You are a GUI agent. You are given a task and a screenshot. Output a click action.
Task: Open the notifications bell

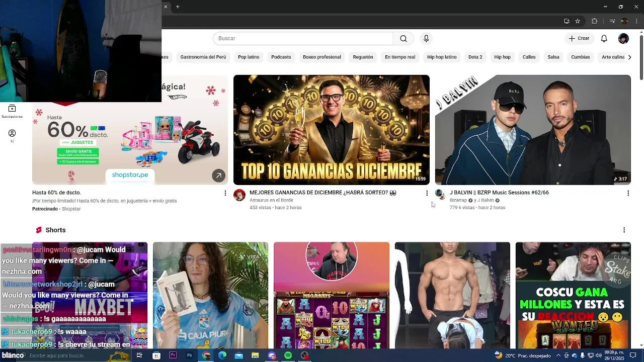pos(604,39)
